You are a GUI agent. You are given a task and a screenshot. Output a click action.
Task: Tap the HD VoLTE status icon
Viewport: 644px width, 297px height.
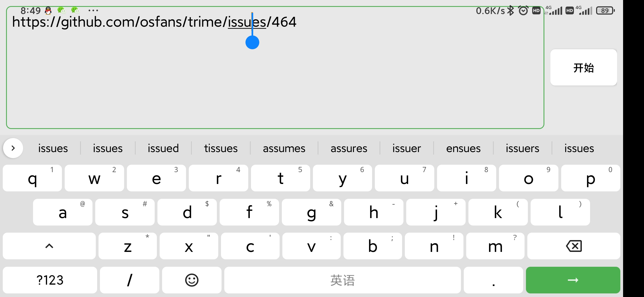(536, 10)
